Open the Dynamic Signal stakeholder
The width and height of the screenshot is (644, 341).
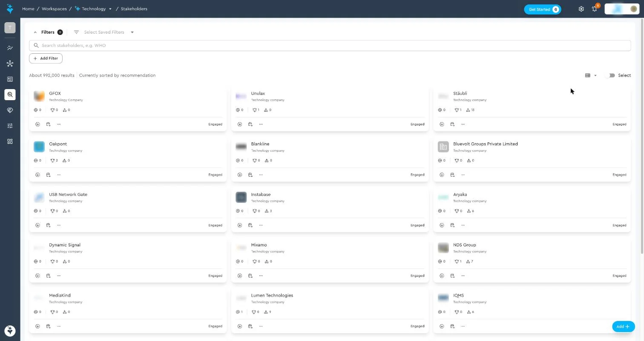65,245
